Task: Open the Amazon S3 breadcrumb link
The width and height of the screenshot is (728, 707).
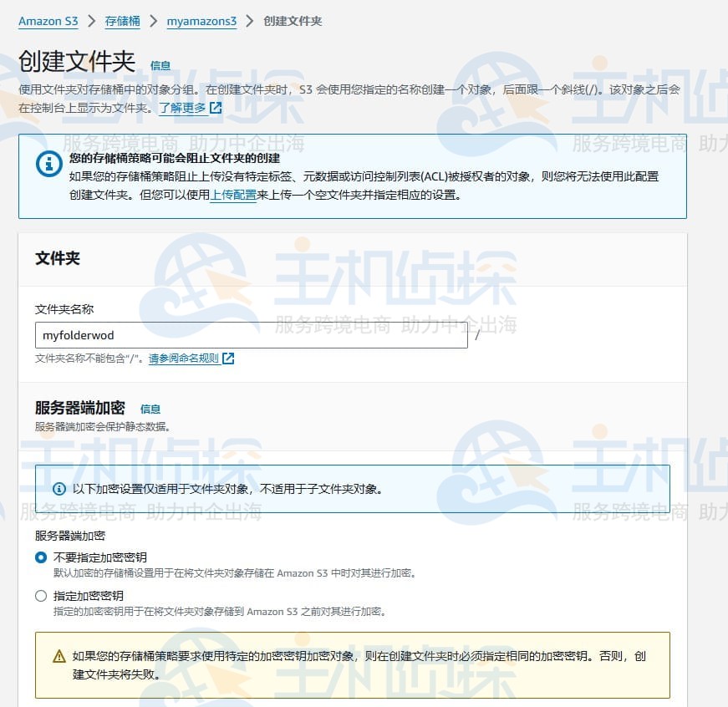Action: 47,22
